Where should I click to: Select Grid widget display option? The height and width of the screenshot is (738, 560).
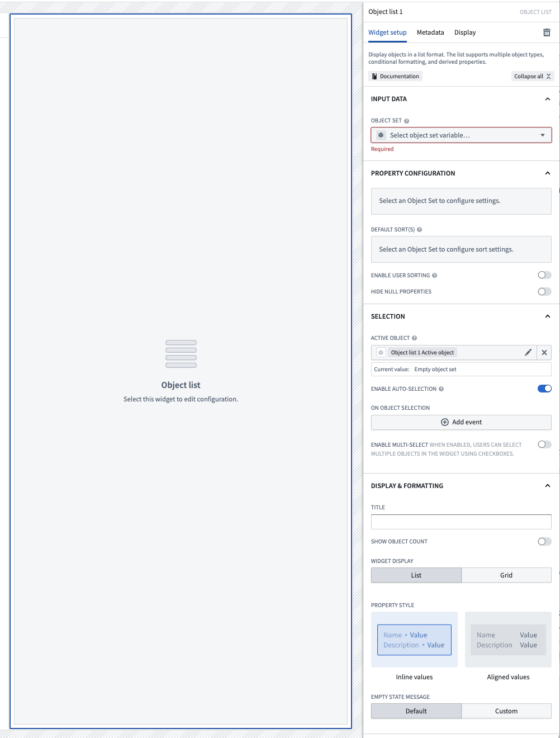(506, 575)
